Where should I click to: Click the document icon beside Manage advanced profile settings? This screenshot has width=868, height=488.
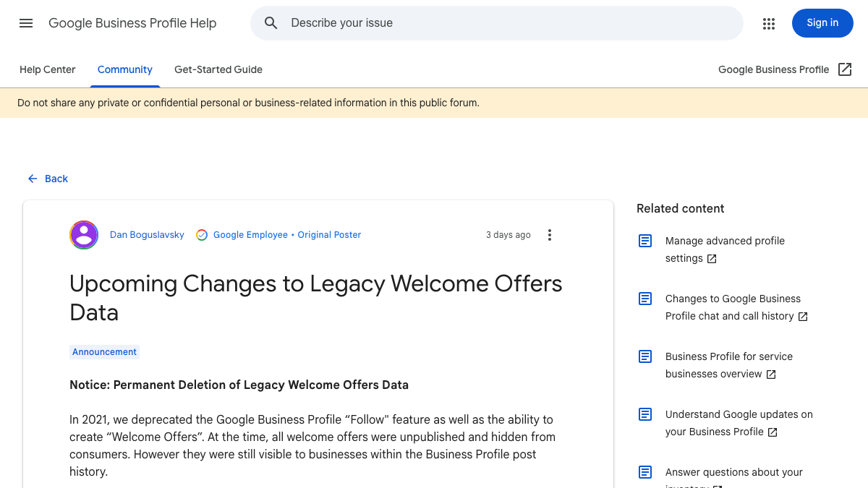point(645,241)
